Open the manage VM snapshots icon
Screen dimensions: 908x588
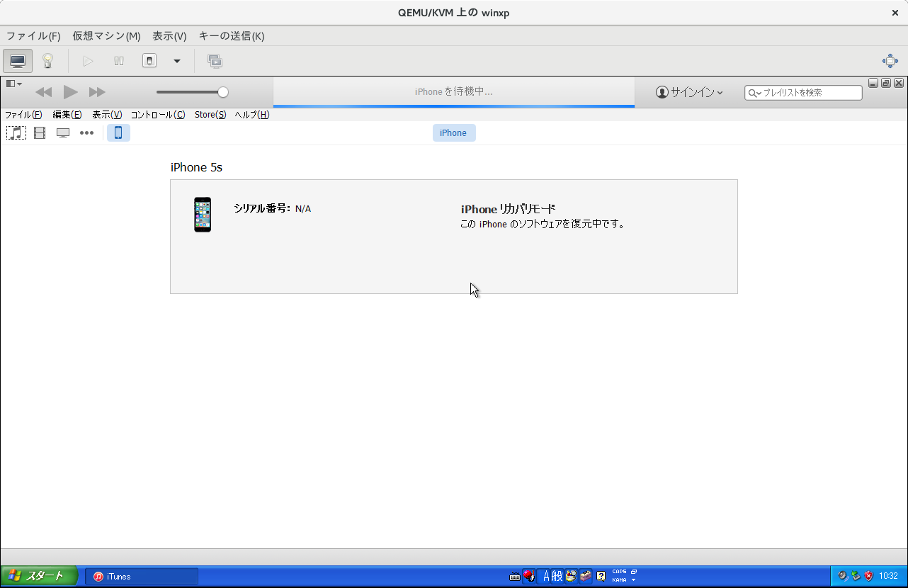215,61
